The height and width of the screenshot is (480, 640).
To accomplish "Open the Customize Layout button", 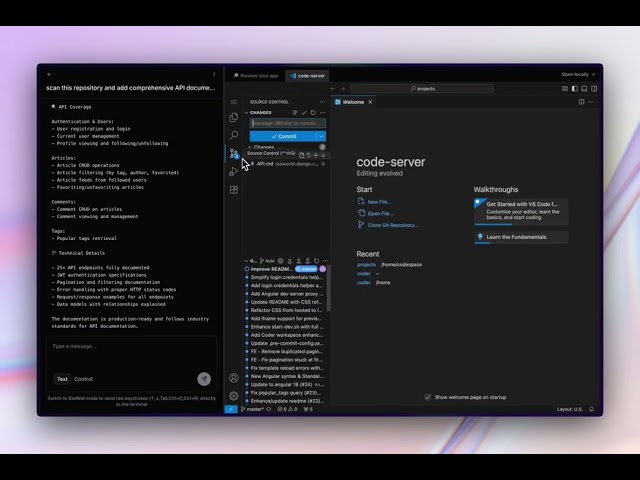I will pyautogui.click(x=565, y=89).
